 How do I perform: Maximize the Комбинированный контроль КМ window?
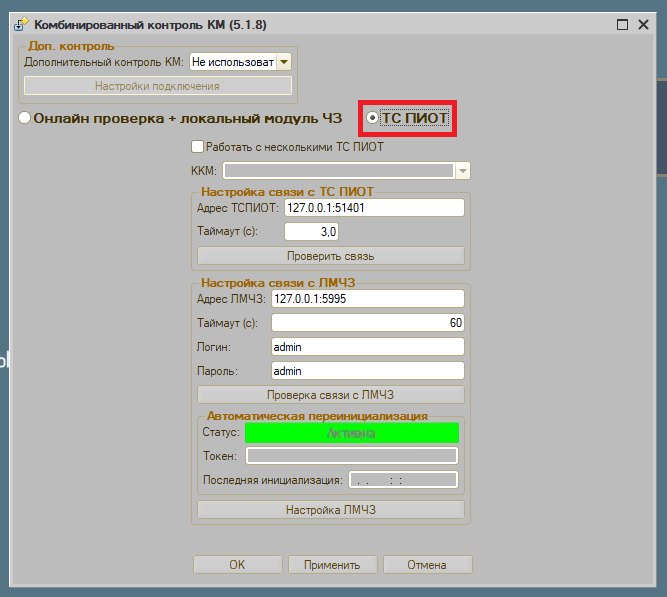click(622, 25)
